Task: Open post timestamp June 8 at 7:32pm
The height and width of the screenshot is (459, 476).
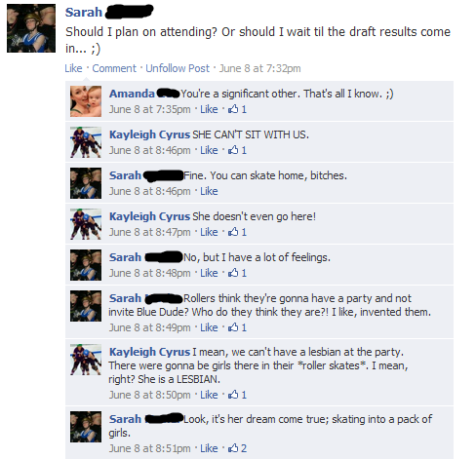Action: (260, 68)
